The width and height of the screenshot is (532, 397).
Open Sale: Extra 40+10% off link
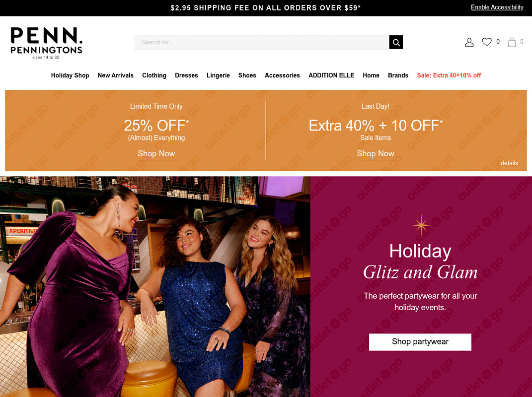point(449,75)
